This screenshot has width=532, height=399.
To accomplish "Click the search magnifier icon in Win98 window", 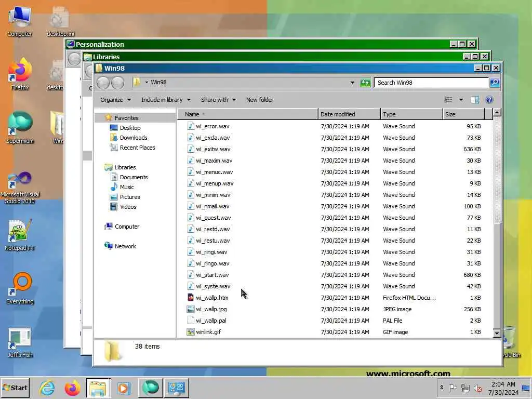I will (x=495, y=83).
